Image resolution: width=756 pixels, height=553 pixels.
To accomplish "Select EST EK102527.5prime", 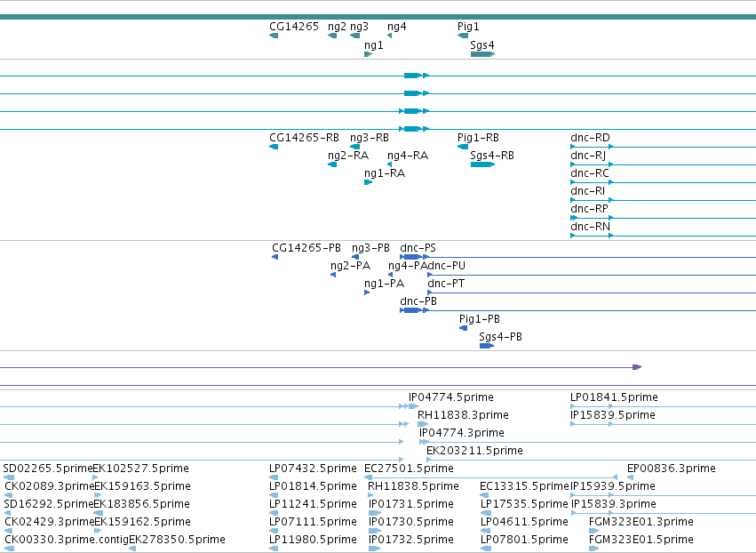I will pos(140,469).
